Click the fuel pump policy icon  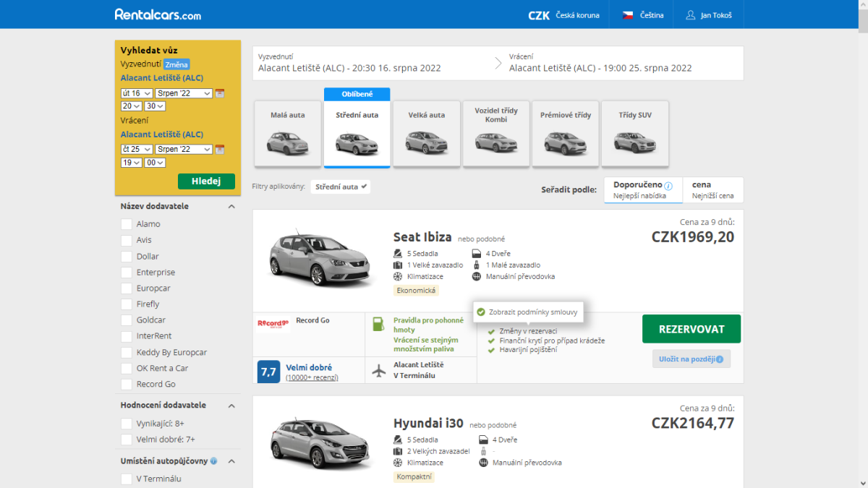tap(378, 325)
